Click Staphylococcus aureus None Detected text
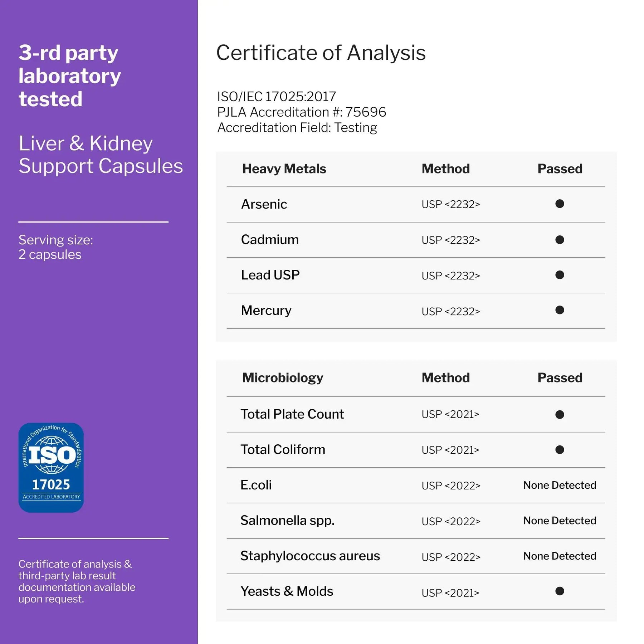644x644 pixels. coord(560,556)
